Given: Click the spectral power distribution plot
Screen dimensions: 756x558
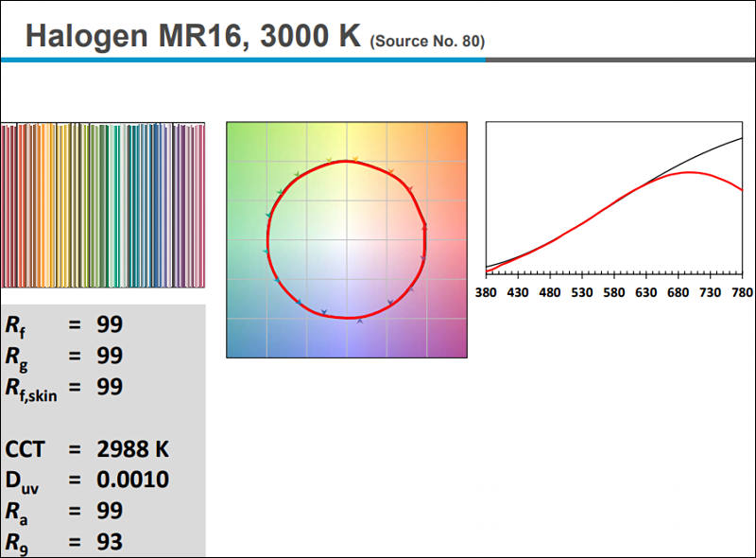Looking at the screenshot, I should 614,199.
